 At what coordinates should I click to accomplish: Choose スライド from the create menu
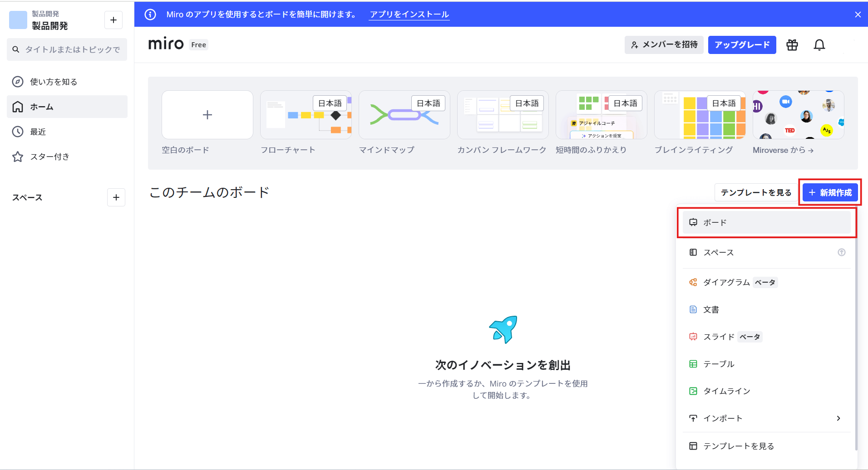(767, 337)
